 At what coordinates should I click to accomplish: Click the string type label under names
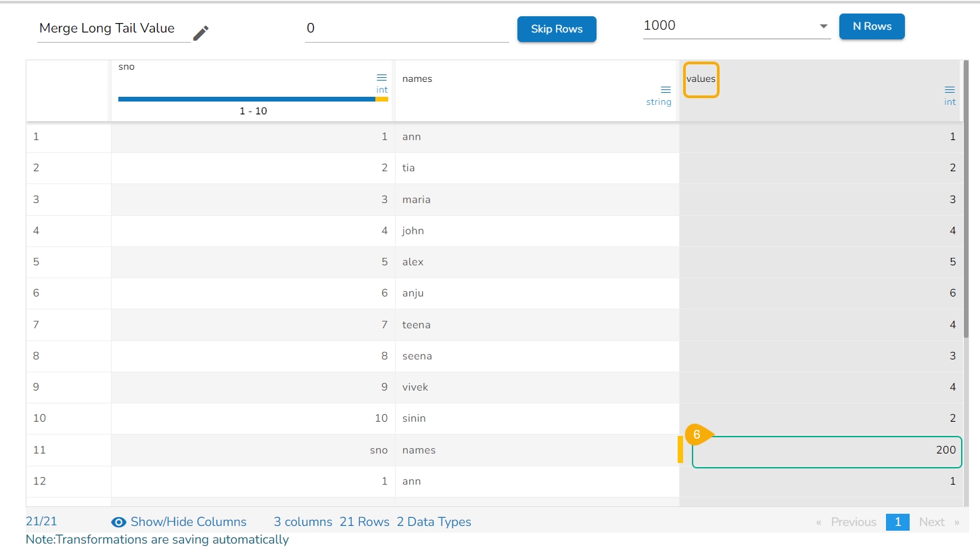[x=659, y=102]
